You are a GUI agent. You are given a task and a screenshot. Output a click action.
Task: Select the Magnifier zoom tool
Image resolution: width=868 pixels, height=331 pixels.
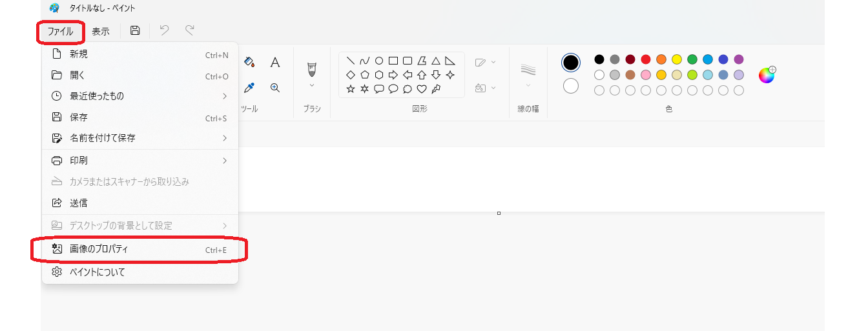[x=275, y=88]
